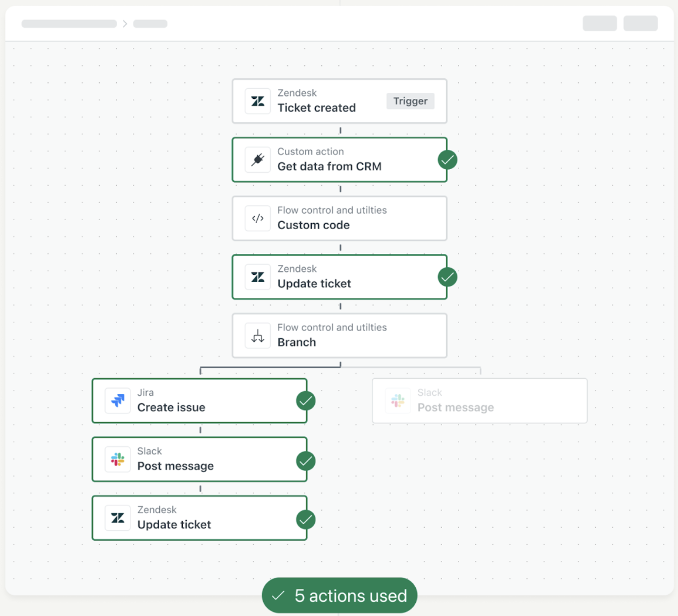Screen dimensions: 678x616
Task: Click the plug icon on Get data from CRM
Action: pos(258,160)
